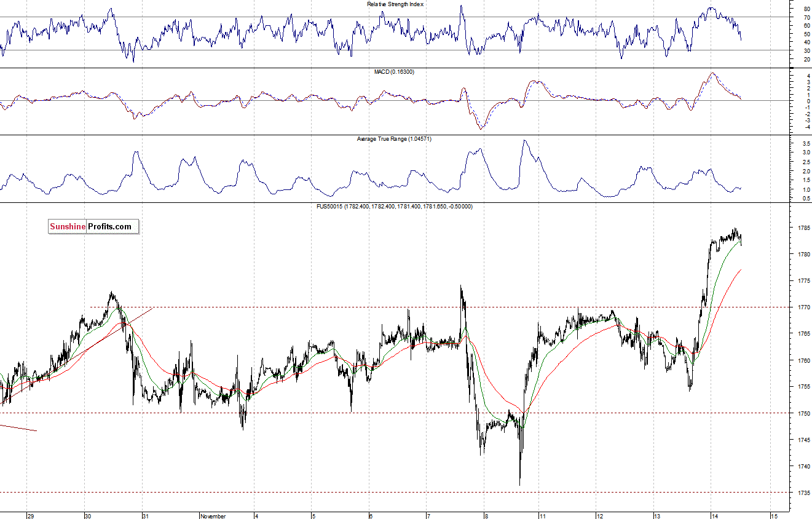Click date 13 on the time axis

[657, 516]
